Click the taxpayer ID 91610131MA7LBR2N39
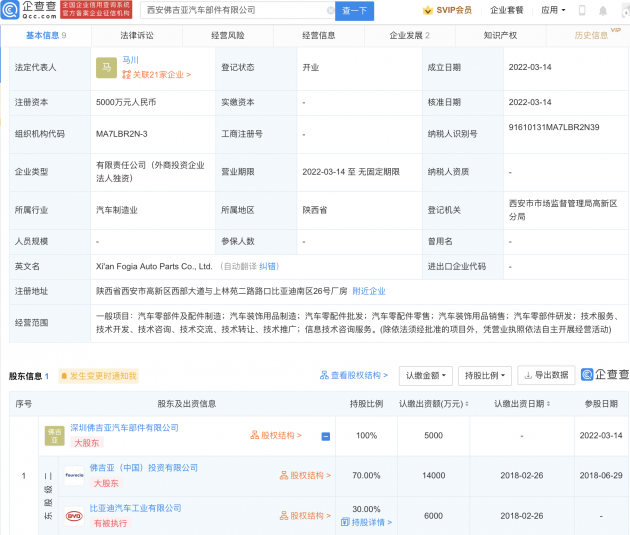Screen dimensions: 630x535 [x=554, y=127]
